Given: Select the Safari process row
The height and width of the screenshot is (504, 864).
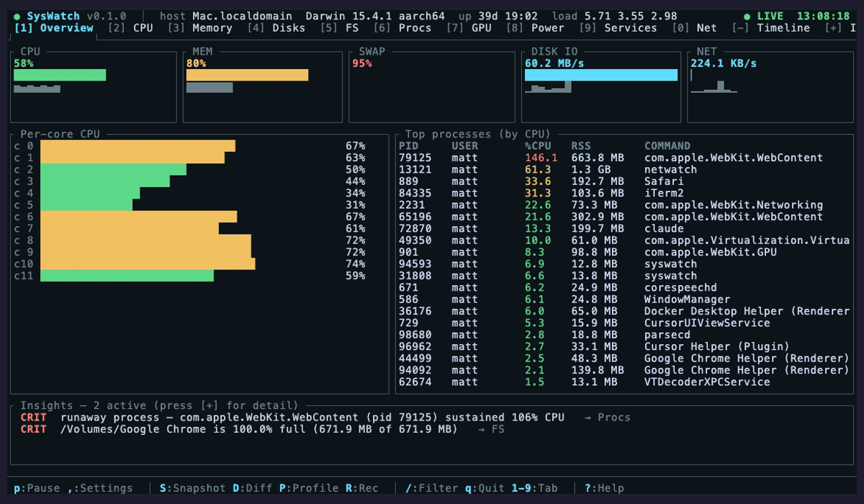Looking at the screenshot, I should [624, 181].
